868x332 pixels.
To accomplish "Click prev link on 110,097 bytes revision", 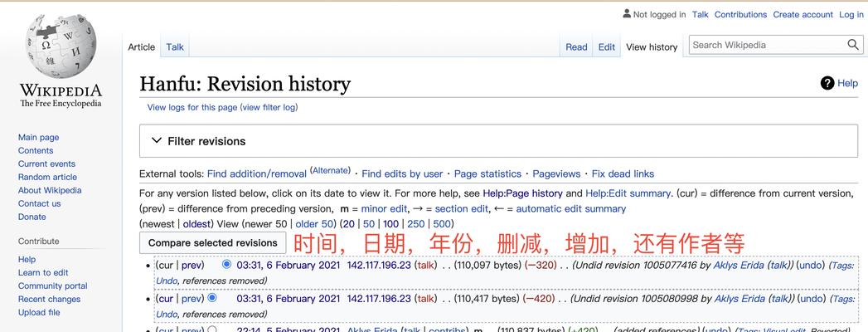I will click(191, 265).
